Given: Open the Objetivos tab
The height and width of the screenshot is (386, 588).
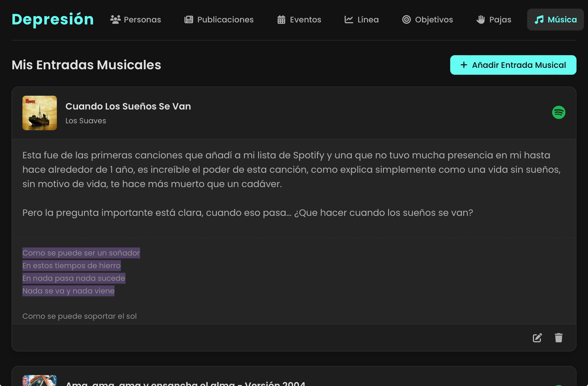Looking at the screenshot, I should [x=434, y=20].
